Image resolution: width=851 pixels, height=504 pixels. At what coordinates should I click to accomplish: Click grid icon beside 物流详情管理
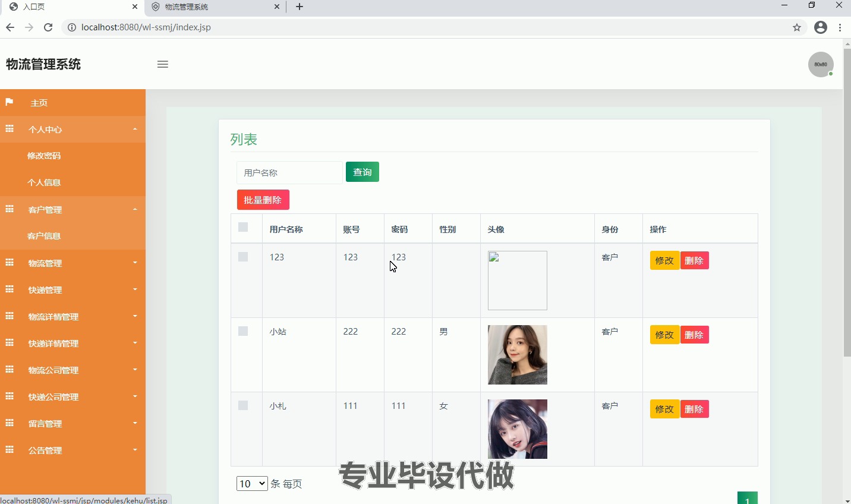[10, 316]
